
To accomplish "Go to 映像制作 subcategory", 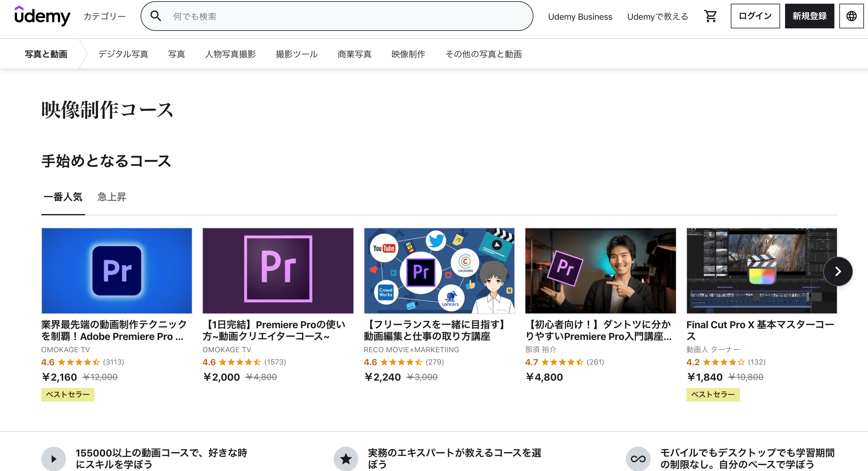I will [408, 54].
